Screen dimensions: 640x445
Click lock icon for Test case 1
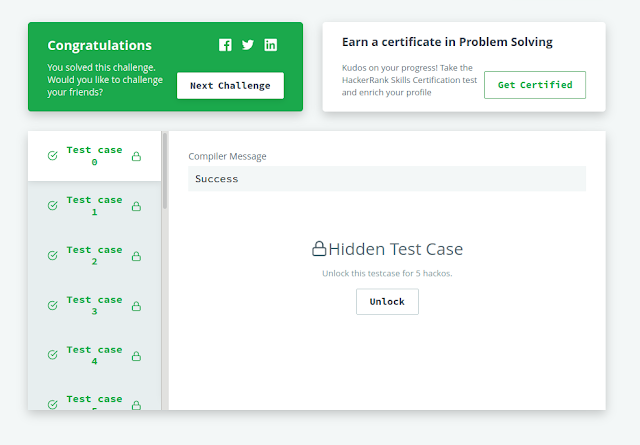pyautogui.click(x=136, y=206)
